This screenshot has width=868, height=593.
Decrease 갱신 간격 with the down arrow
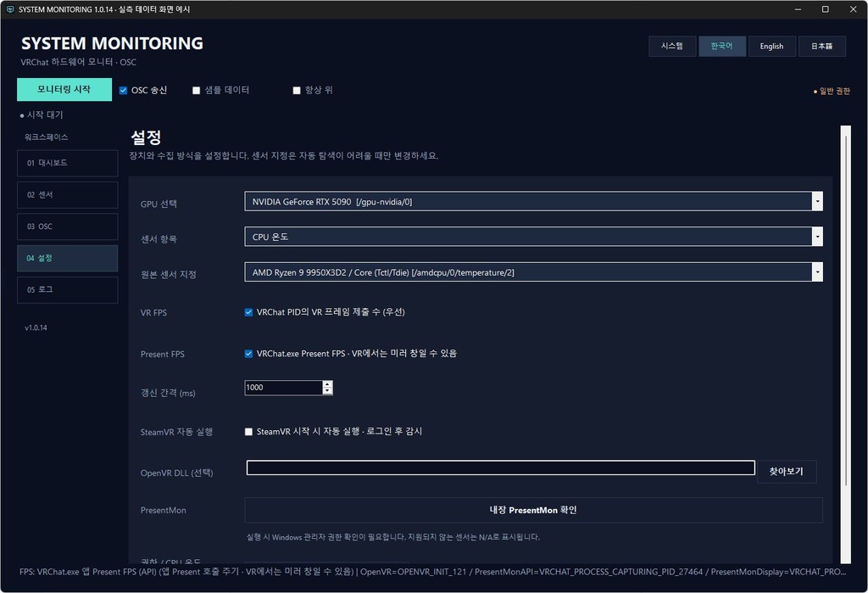point(328,391)
